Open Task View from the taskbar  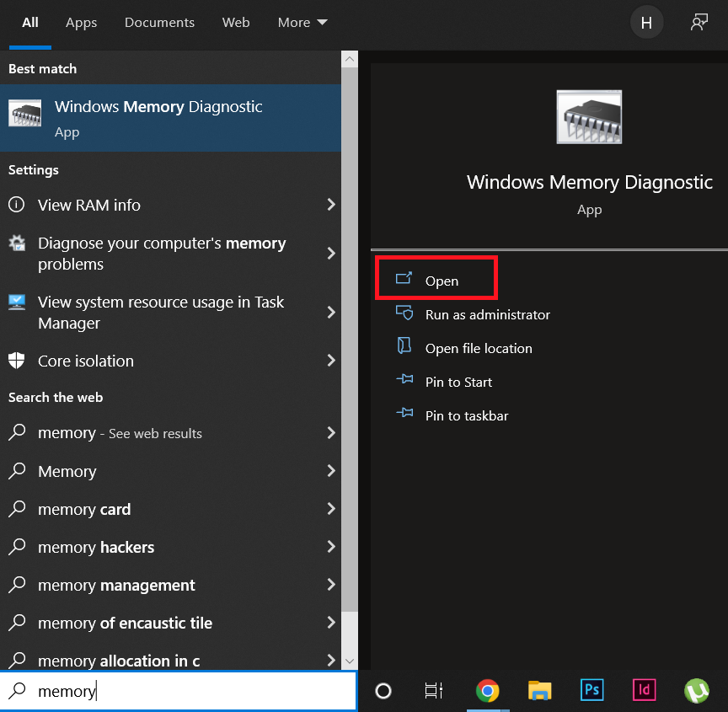coord(434,691)
